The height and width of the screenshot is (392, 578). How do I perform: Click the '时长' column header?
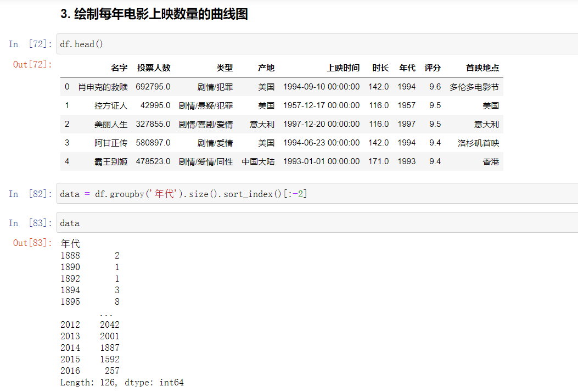coord(380,68)
